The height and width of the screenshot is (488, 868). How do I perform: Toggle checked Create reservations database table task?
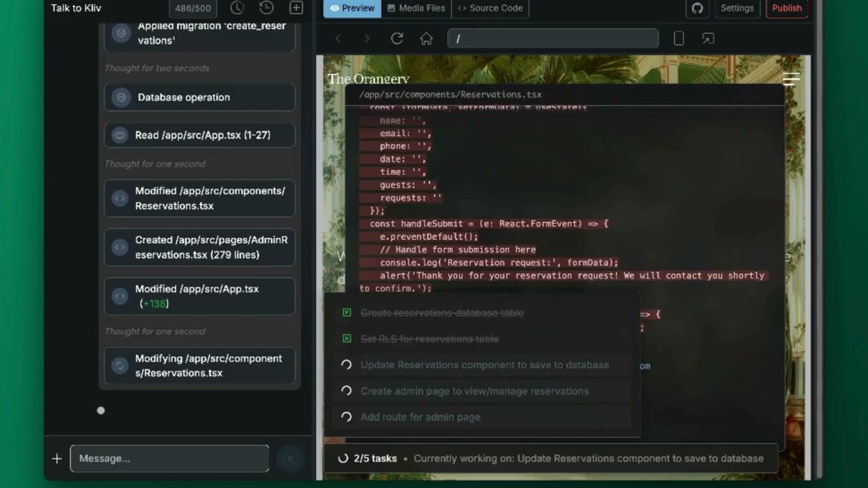(x=347, y=312)
